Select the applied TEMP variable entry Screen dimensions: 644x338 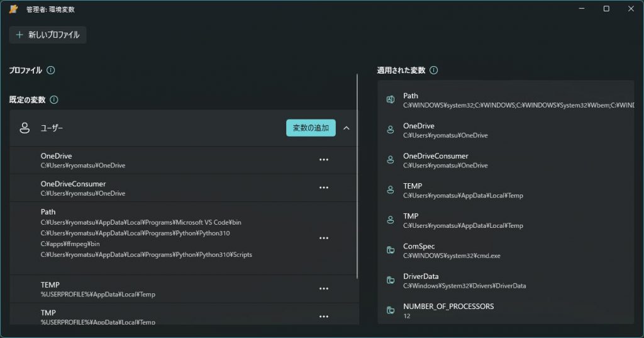click(506, 190)
